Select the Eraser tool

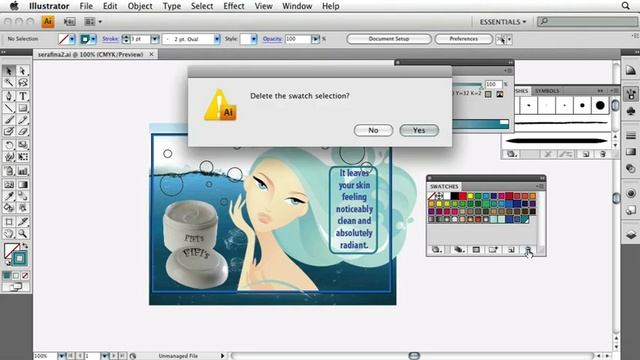click(x=23, y=131)
